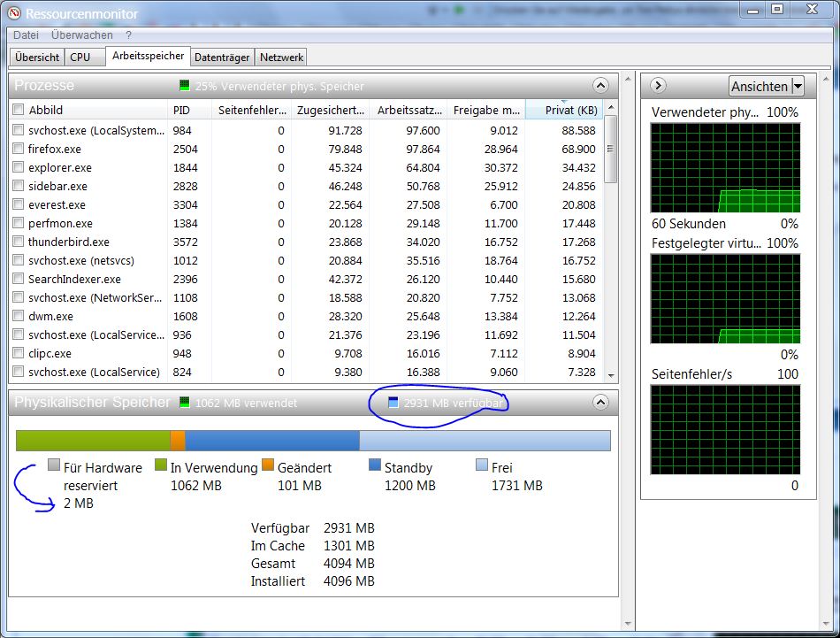Click the blue Standby legend square
The height and width of the screenshot is (638, 840).
375,465
